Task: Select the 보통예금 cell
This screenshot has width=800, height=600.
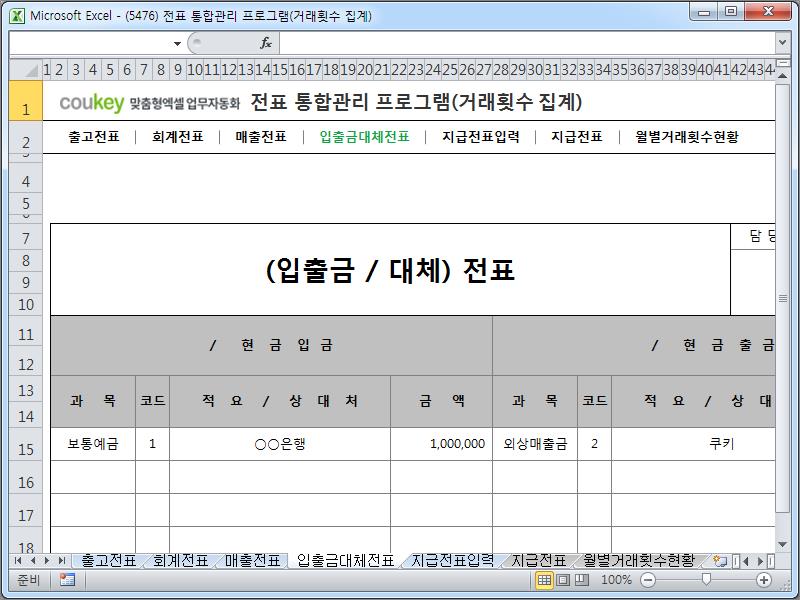Action: click(x=93, y=444)
